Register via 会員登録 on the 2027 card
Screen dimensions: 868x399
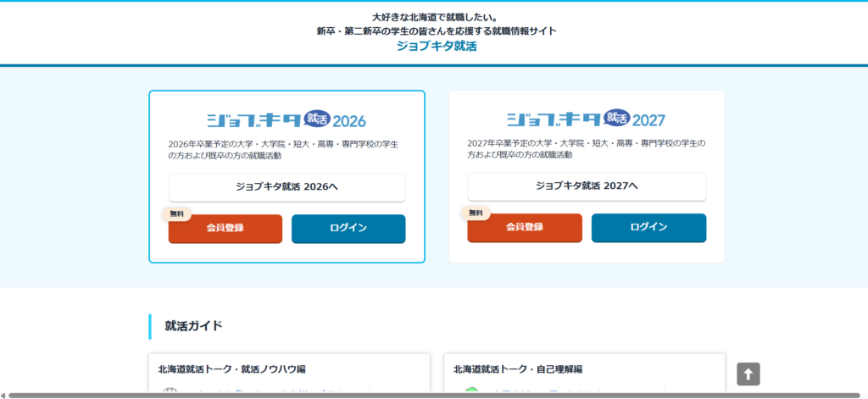click(524, 227)
